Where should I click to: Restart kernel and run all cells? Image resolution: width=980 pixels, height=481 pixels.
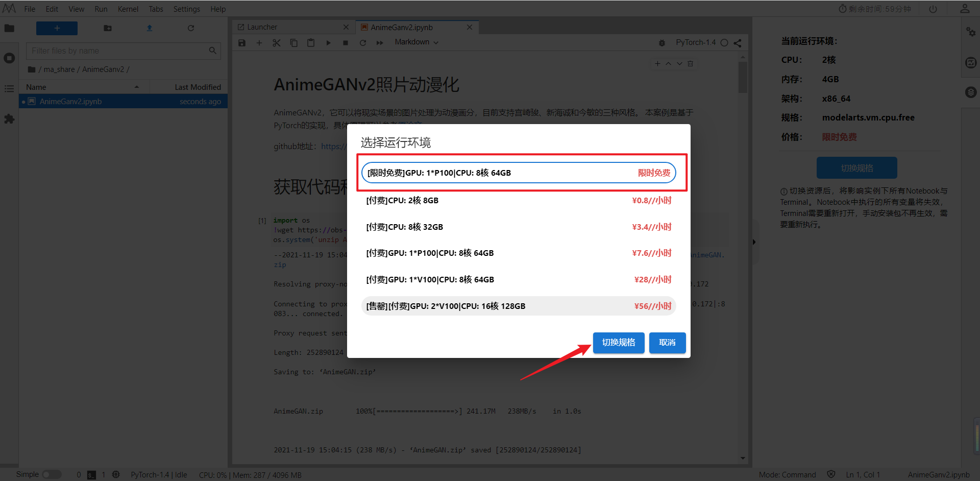(x=380, y=43)
